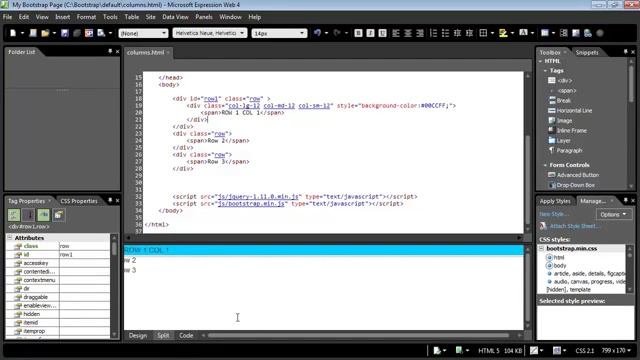Switch to Design view
Viewport: 640px width, 360px height.
click(x=138, y=336)
